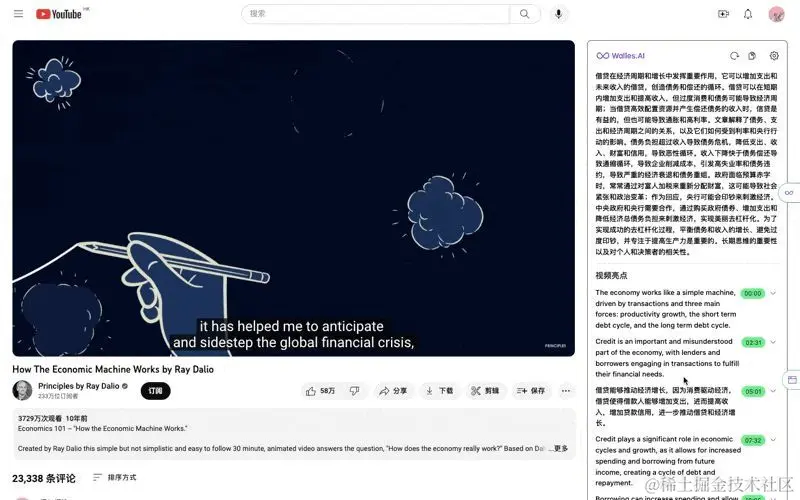Click the Wallles.AI copy summary icon

coord(752,56)
